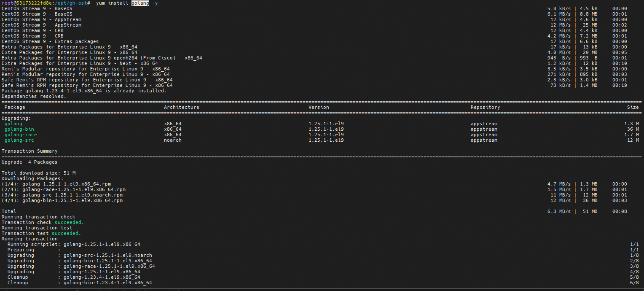Click the highlighted "golang" word in the yum command
This screenshot has width=644, height=291.
tap(140, 3)
